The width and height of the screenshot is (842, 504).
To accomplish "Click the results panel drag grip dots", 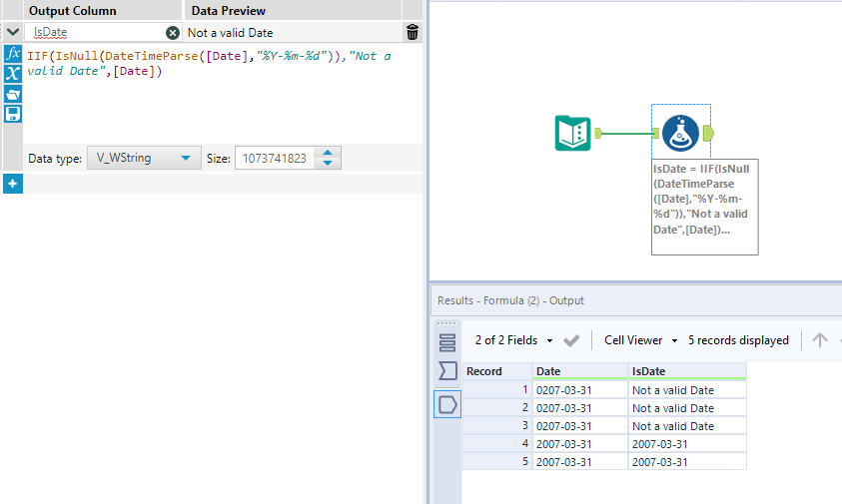I will [446, 323].
